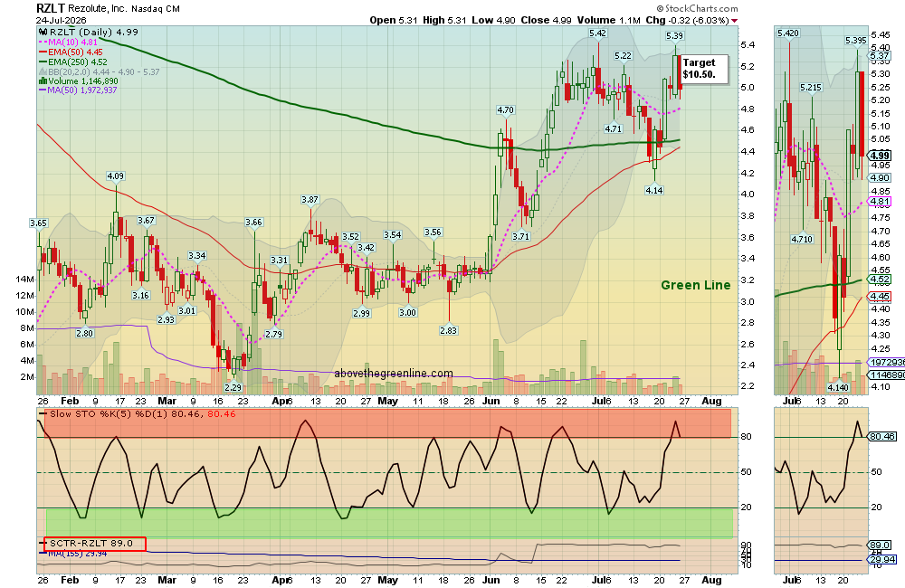Screen dimensions: 905x588
Task: Click the 5.42 peak price label
Action: [x=597, y=33]
